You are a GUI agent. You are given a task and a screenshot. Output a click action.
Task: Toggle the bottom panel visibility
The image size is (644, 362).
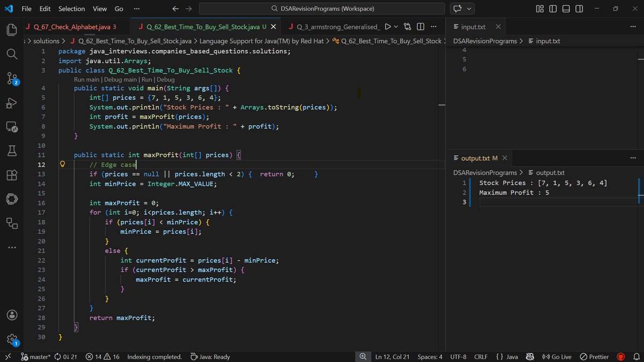(x=566, y=9)
